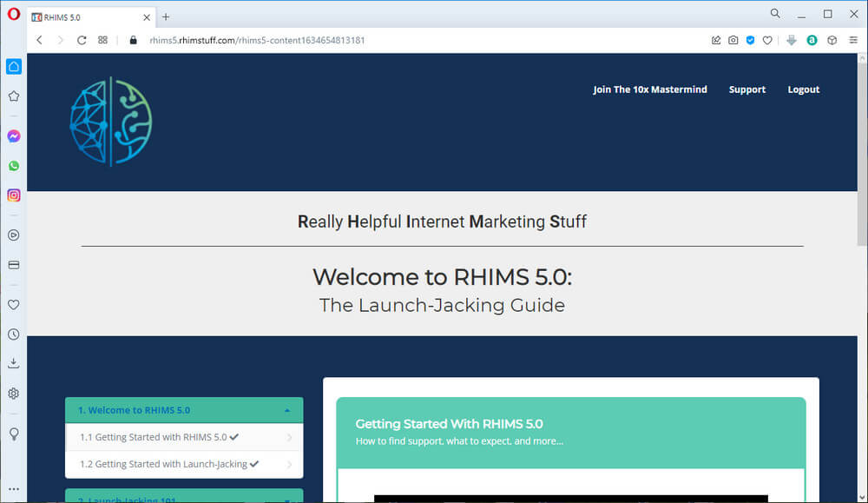
Task: Go forward to the next page
Action: click(61, 40)
